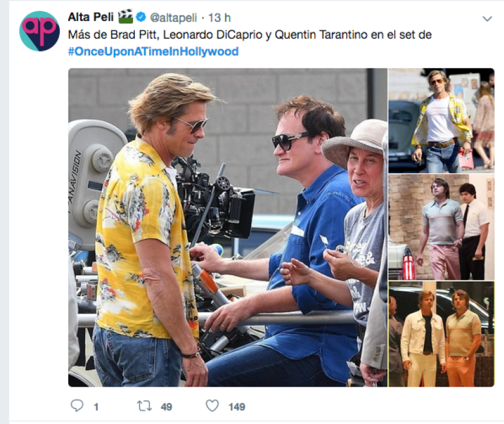Click the clapperboard emoji beside name
The image size is (504, 424).
click(x=126, y=17)
